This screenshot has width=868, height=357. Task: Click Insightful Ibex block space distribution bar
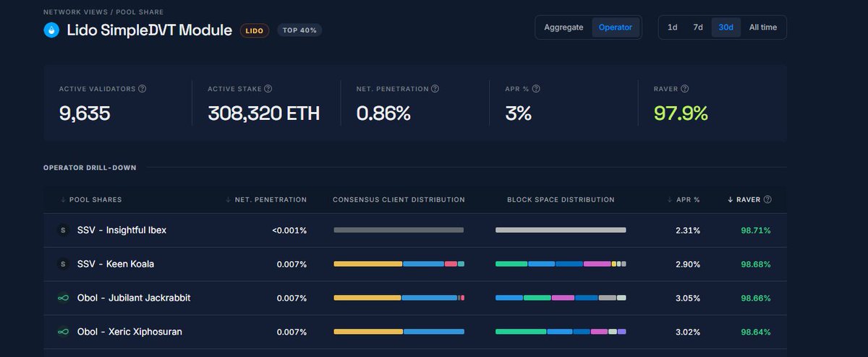[561, 231]
